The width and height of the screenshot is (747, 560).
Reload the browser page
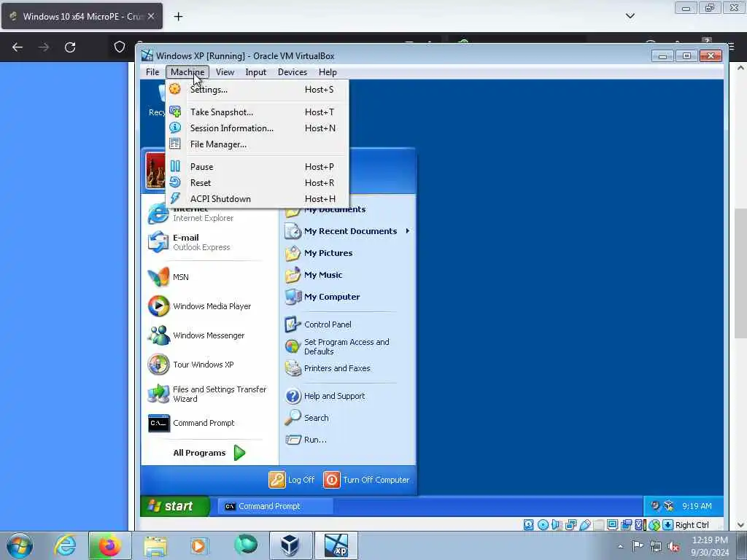[70, 47]
